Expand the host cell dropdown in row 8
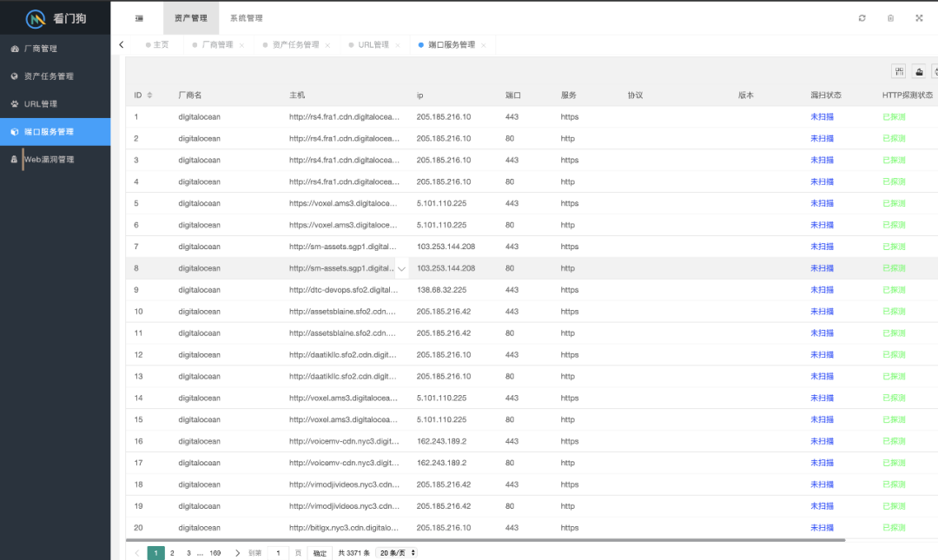Screen dimensions: 938x560 (401, 268)
